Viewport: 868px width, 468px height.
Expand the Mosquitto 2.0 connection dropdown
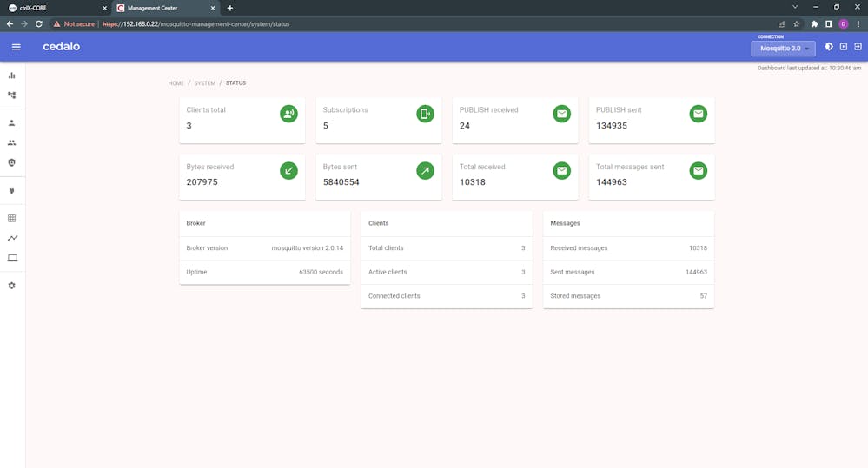(783, 49)
